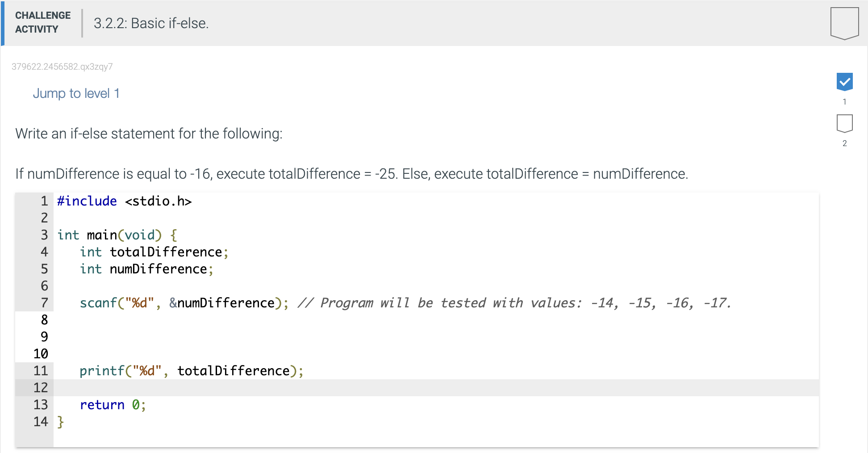Screen dimensions: 868x453
Task: Click line number 8 in the gutter
Action: (x=44, y=320)
